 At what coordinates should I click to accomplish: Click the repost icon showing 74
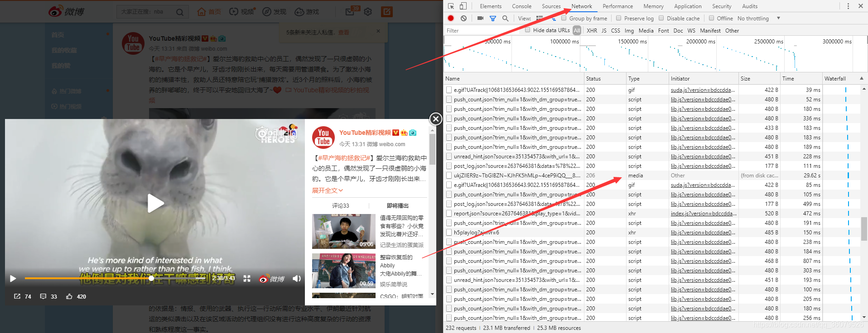(x=17, y=296)
